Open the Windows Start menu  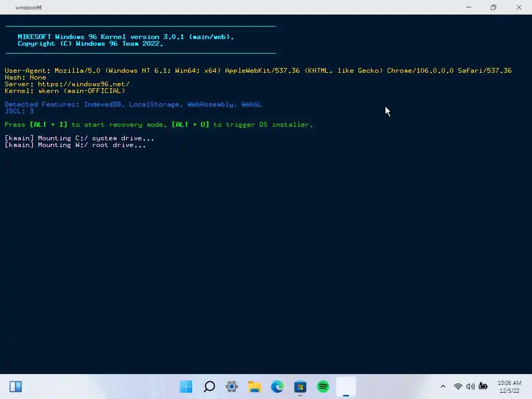[186, 387]
